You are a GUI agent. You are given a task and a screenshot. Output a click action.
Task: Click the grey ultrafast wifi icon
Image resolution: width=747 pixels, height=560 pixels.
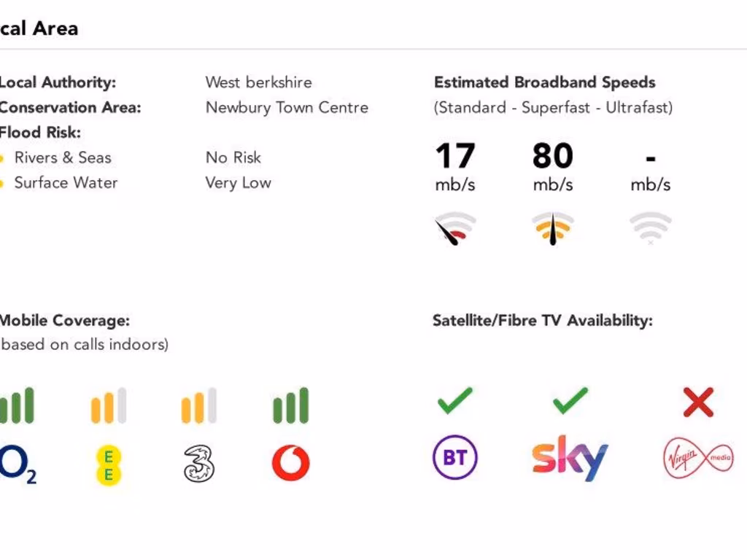pos(650,228)
